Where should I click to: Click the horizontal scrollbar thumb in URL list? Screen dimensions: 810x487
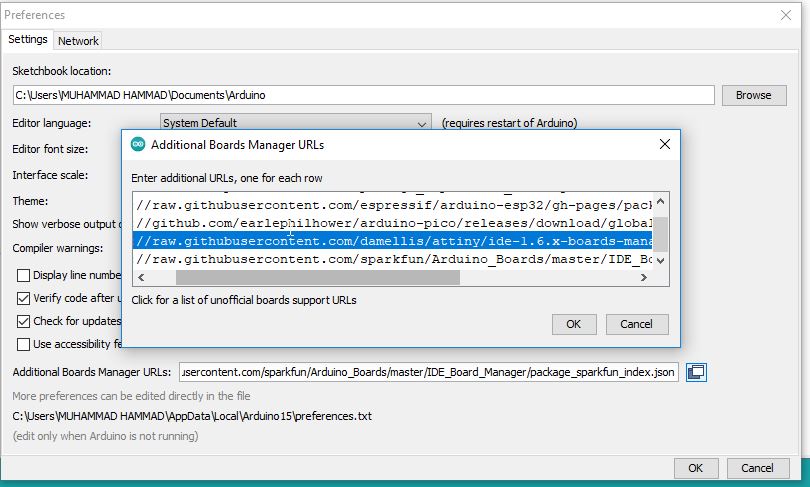[x=318, y=277]
